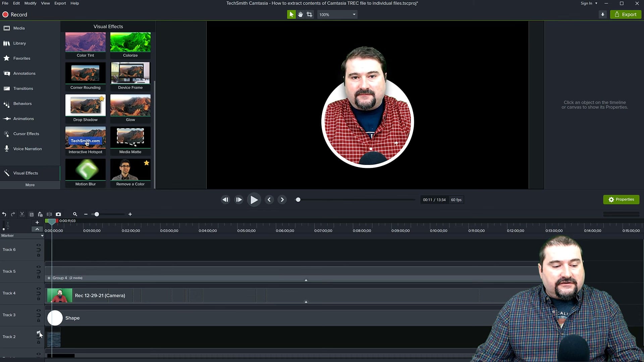Select the Crop tool above the canvas
644x362 pixels.
pos(309,14)
